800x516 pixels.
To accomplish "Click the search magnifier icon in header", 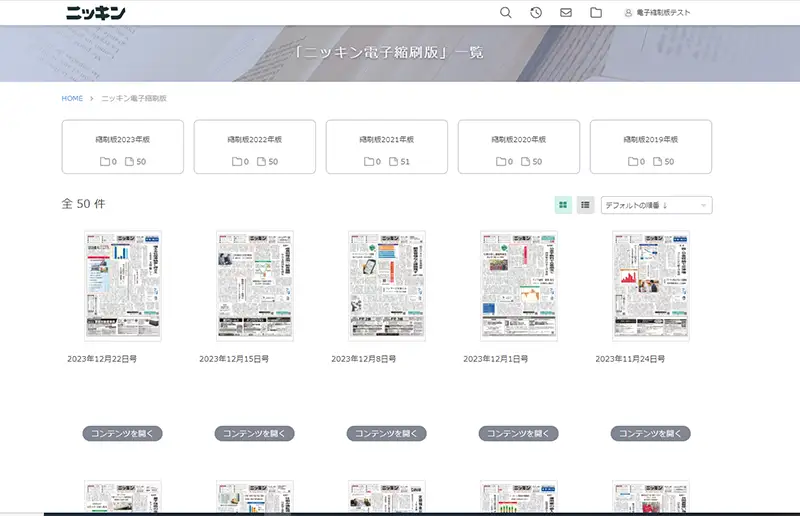I will [x=506, y=13].
